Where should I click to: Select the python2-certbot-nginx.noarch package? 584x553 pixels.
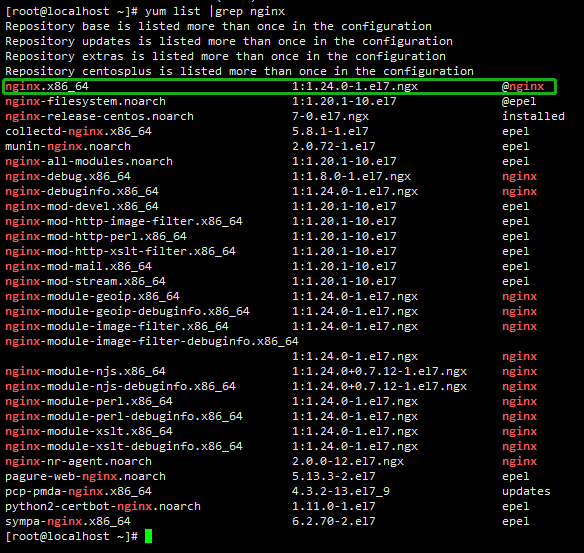(103, 506)
